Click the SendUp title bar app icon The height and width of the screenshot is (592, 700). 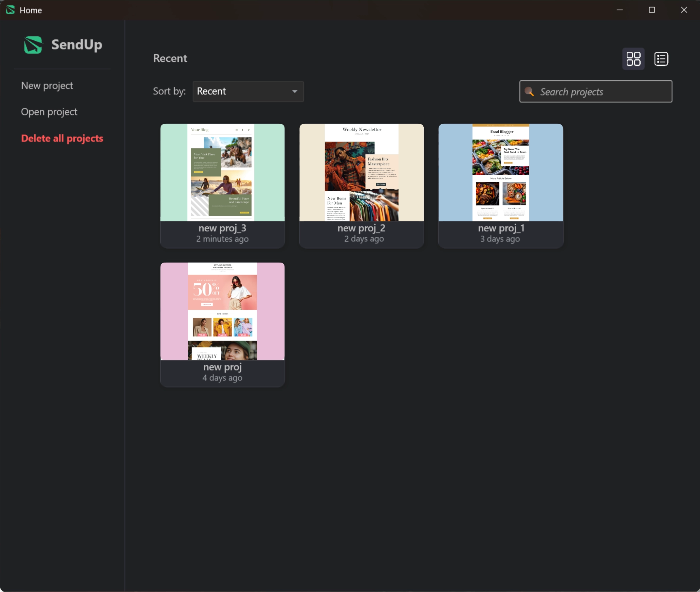11,10
